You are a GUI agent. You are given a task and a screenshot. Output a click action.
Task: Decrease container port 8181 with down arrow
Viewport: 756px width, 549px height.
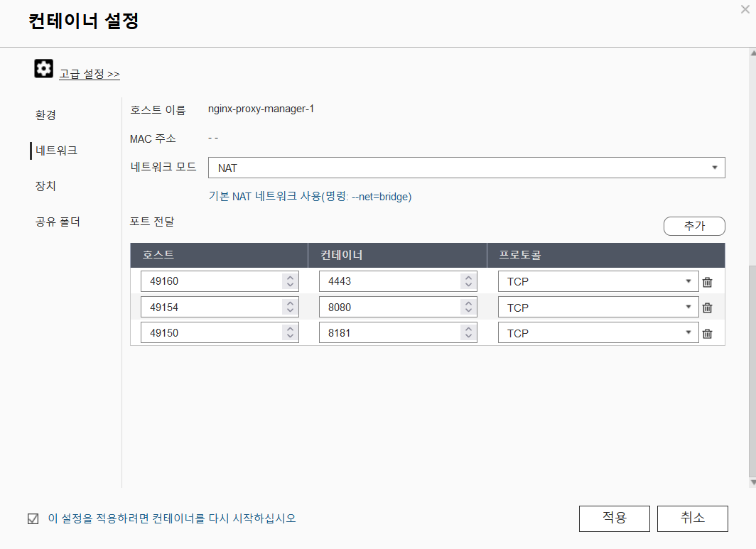point(469,337)
